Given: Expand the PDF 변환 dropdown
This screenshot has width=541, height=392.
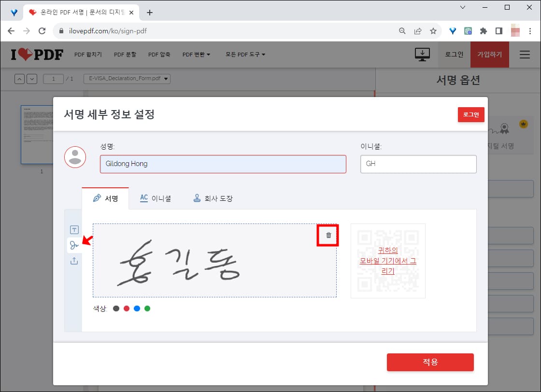Looking at the screenshot, I should 195,55.
